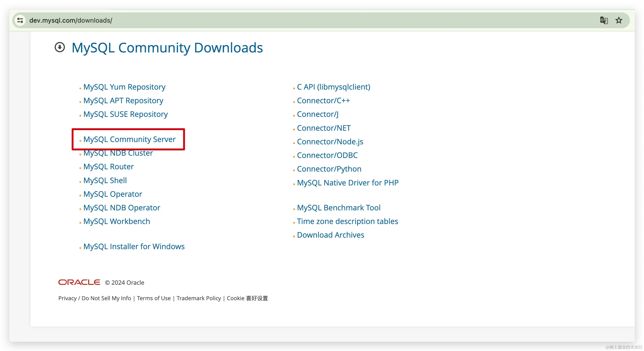Open MySQL Yum Repository link

click(124, 87)
